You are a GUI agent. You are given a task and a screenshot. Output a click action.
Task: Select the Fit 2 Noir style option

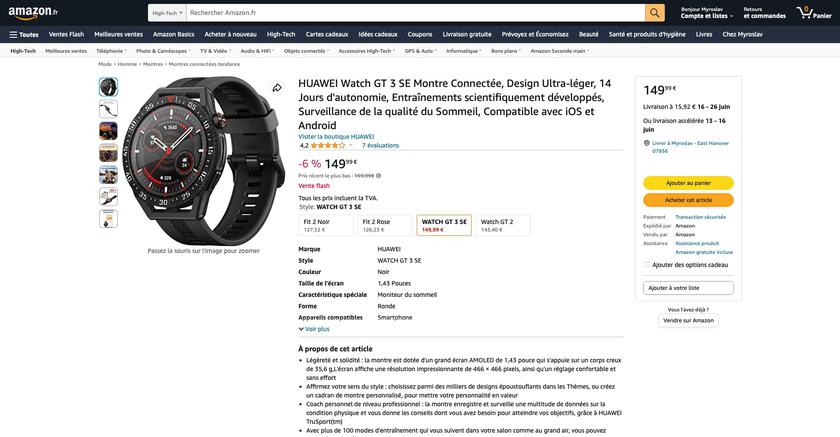(x=326, y=225)
